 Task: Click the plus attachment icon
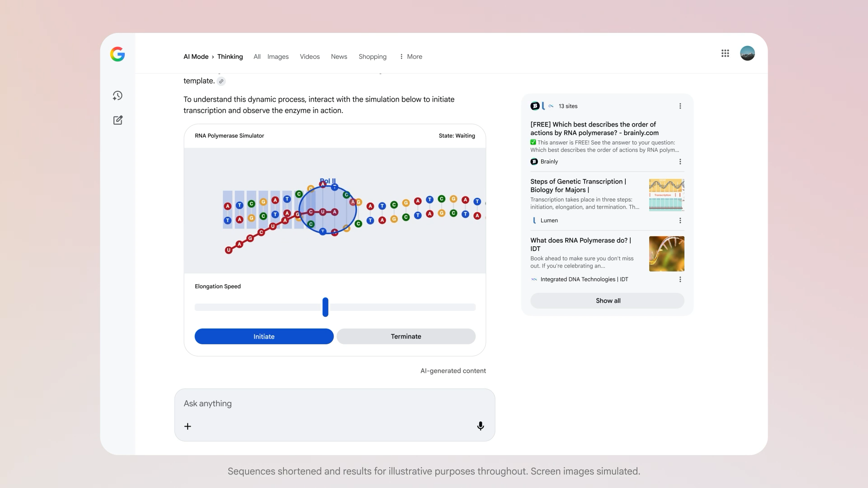188,426
